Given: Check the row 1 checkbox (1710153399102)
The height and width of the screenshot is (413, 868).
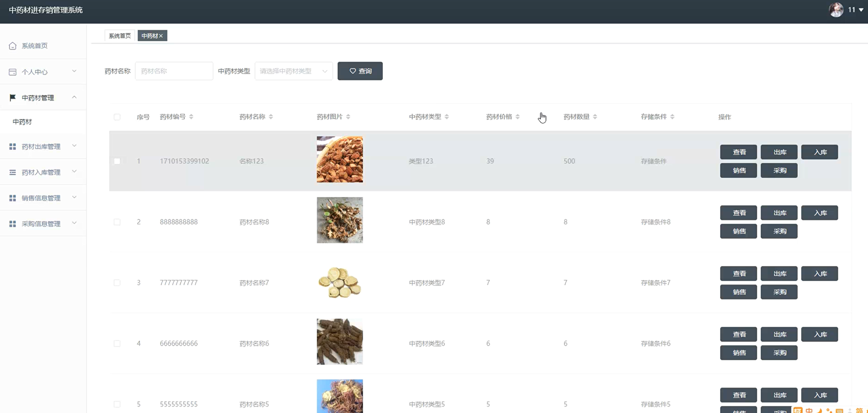Looking at the screenshot, I should 117,161.
